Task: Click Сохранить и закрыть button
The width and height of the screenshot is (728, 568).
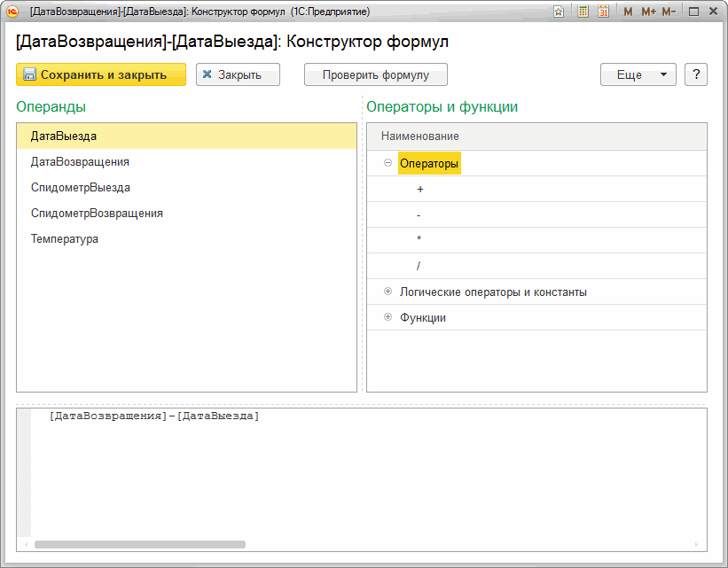Action: click(101, 74)
